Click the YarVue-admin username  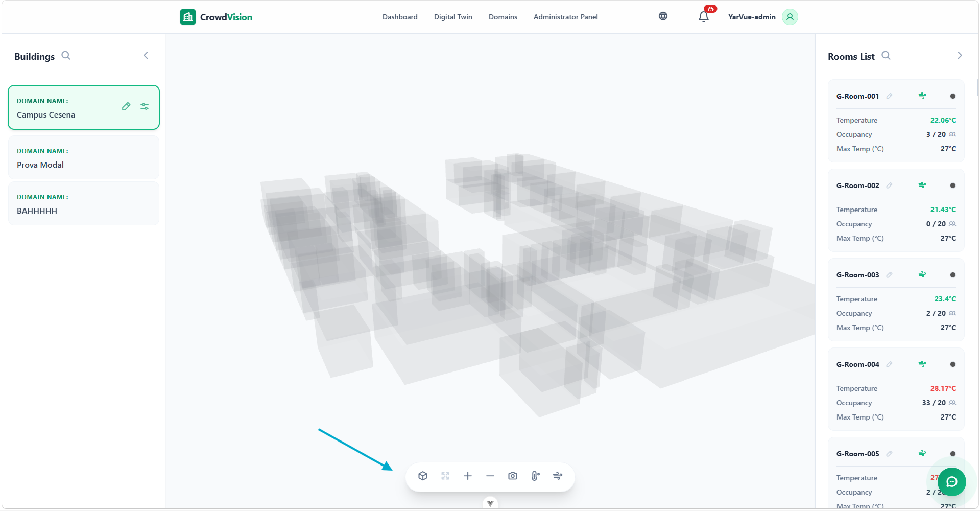click(x=752, y=17)
